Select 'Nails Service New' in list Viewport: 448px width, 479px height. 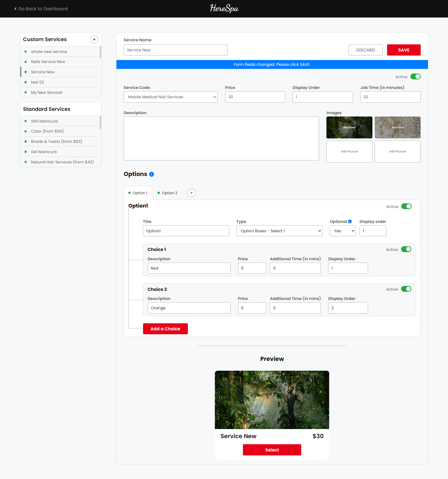click(60, 62)
